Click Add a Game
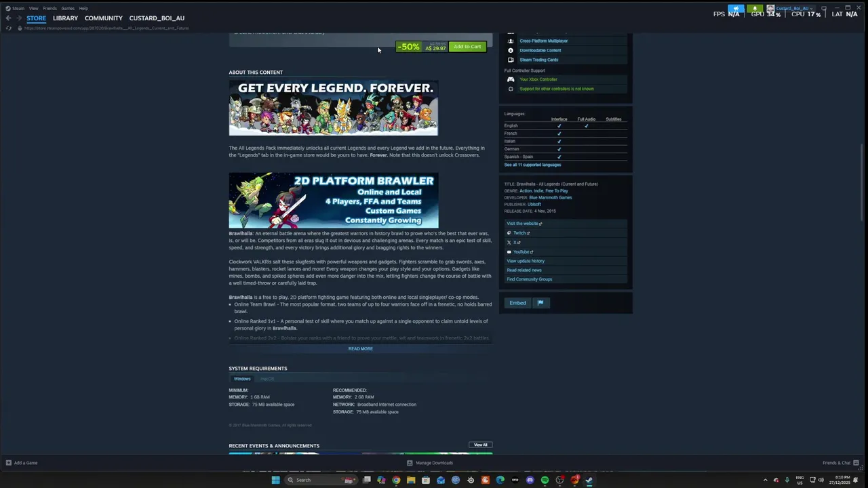 [x=22, y=463]
